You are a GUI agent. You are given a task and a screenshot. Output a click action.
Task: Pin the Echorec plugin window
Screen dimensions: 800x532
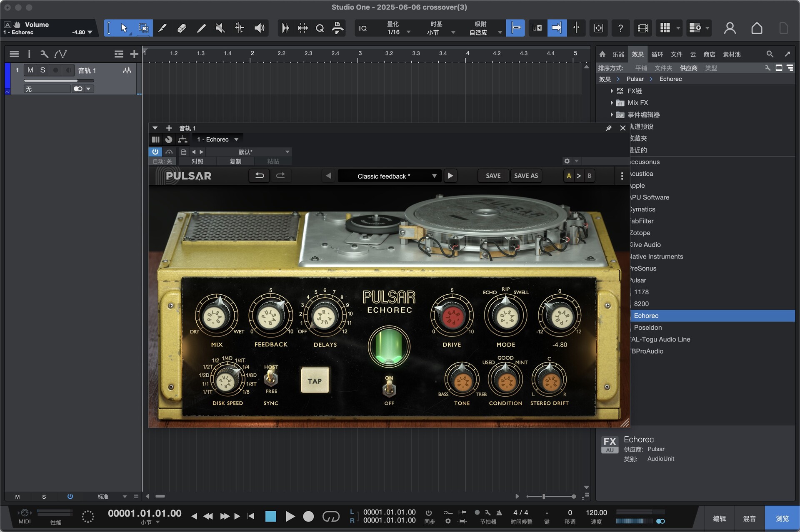coord(608,128)
